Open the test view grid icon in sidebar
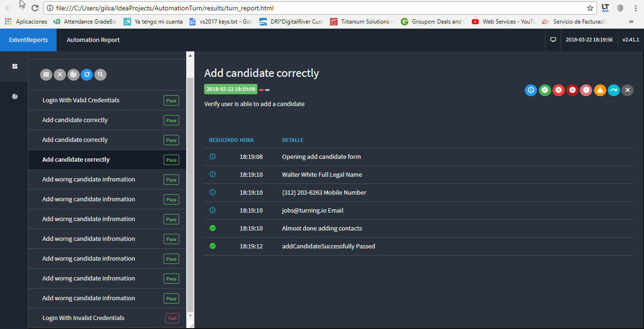Image resolution: width=644 pixels, height=329 pixels. point(15,66)
